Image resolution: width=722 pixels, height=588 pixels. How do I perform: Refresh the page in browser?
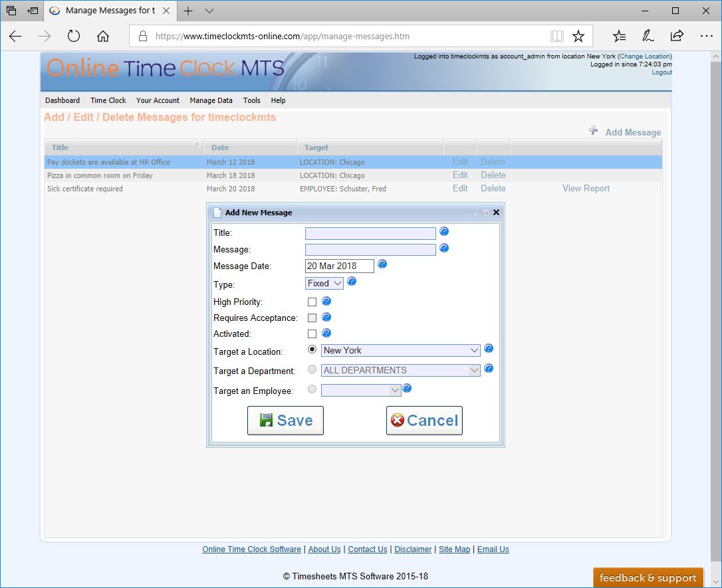(x=74, y=36)
